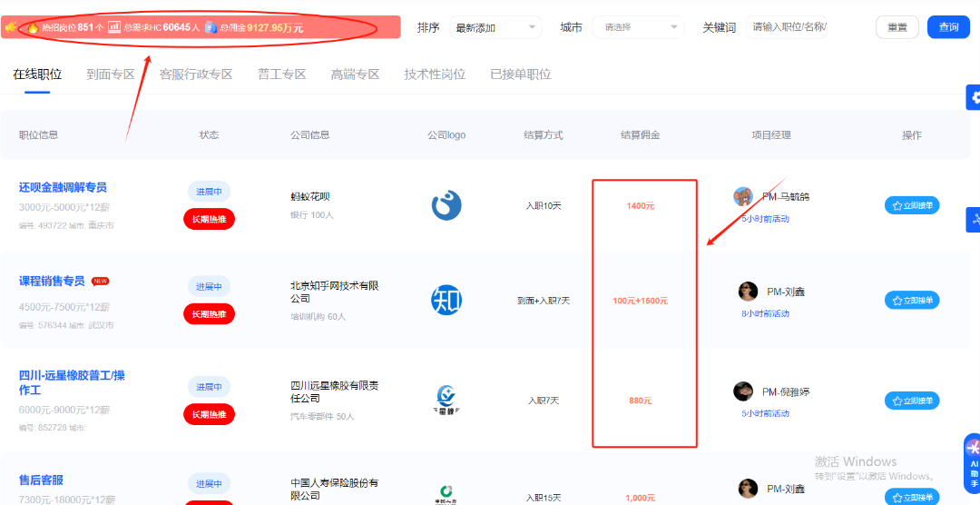Click the 入职10天 settlement text

(544, 206)
